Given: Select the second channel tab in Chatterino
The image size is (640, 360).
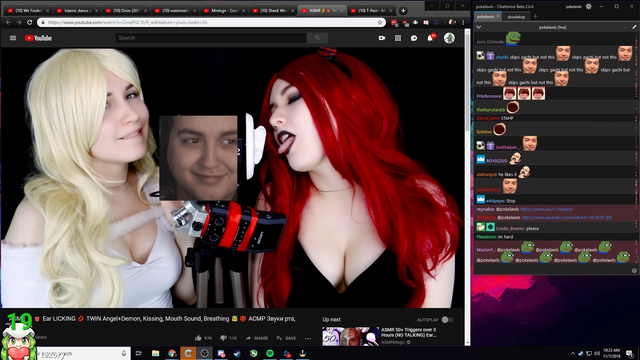Looking at the screenshot, I should point(516,17).
